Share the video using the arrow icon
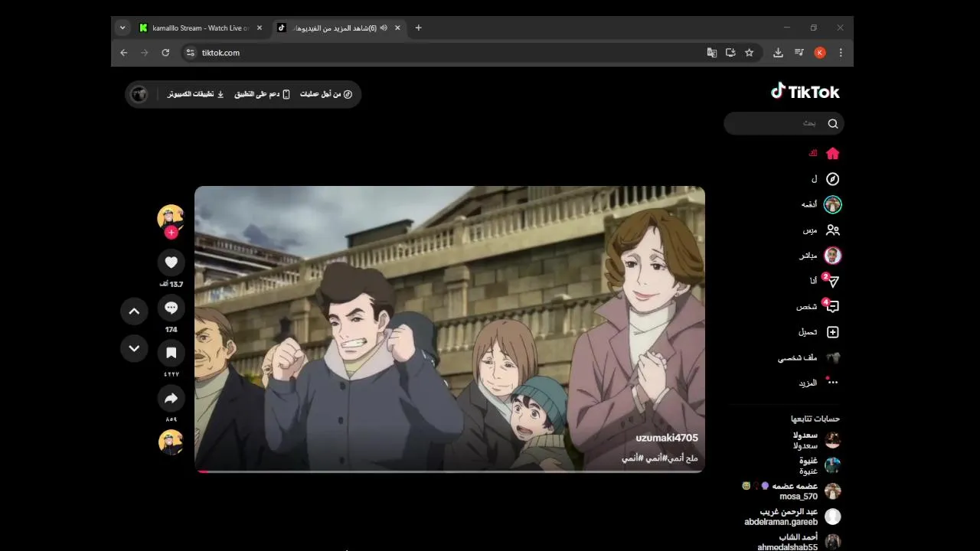The height and width of the screenshot is (551, 980). (x=171, y=398)
